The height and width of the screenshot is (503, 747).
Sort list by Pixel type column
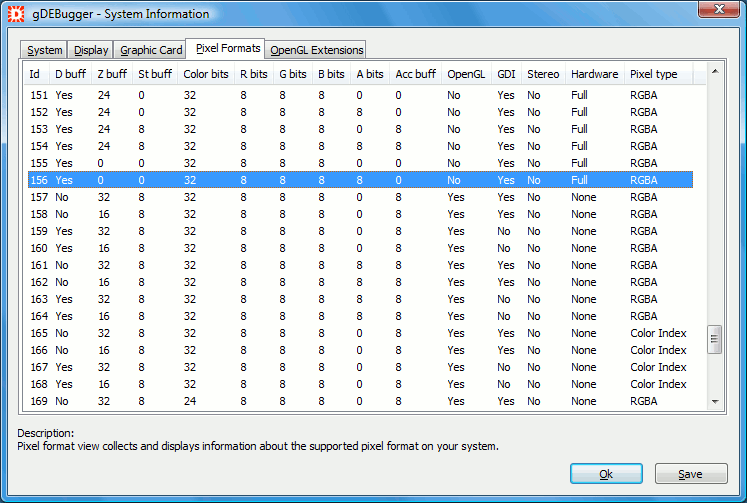[653, 74]
